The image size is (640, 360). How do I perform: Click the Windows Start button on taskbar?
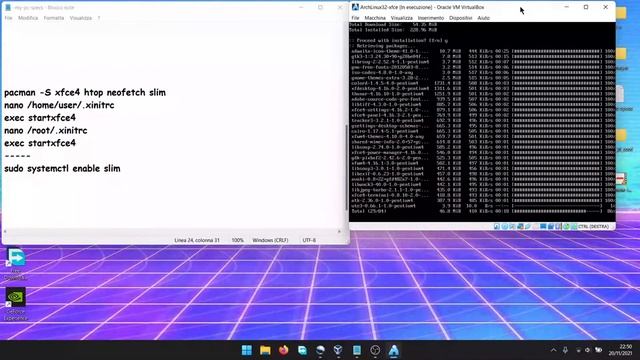click(247, 350)
